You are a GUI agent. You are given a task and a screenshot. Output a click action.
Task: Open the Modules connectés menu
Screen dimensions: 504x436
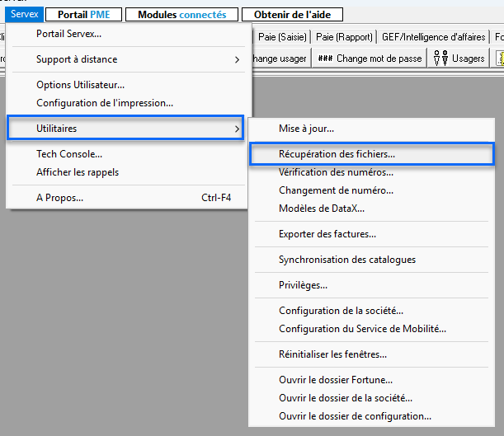pyautogui.click(x=181, y=15)
